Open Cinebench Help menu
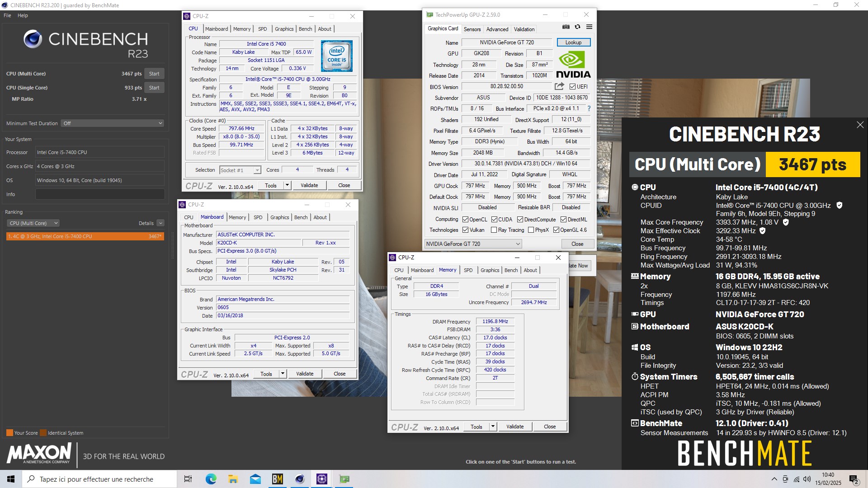868x488 pixels. tap(23, 15)
